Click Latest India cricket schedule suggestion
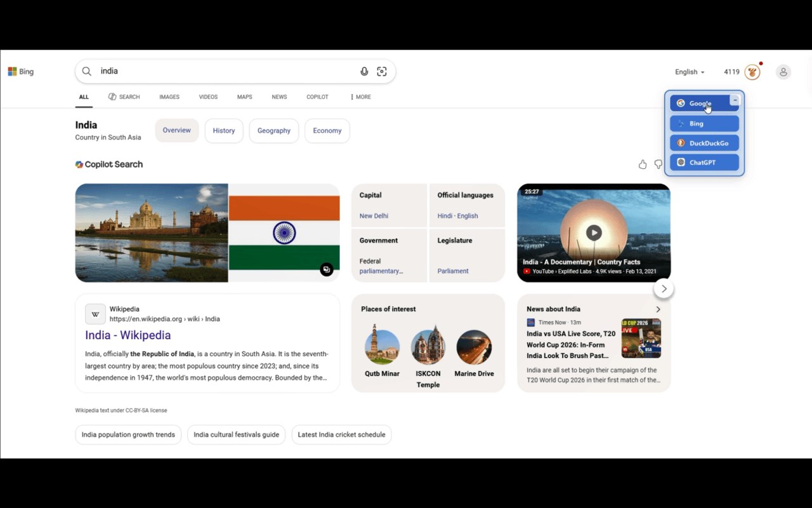The height and width of the screenshot is (508, 812). tap(341, 435)
